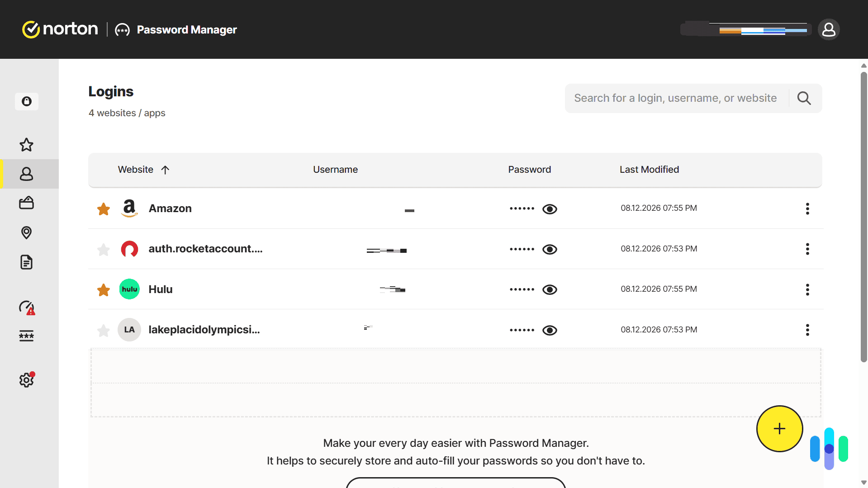Click the Hulu site logo
868x488 pixels.
click(x=129, y=289)
